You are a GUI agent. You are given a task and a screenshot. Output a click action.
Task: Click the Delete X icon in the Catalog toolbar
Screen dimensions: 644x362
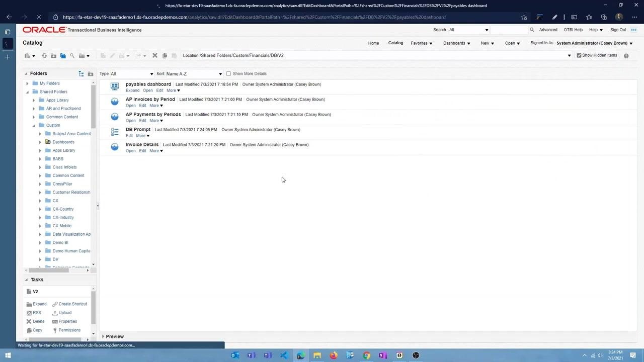click(155, 55)
